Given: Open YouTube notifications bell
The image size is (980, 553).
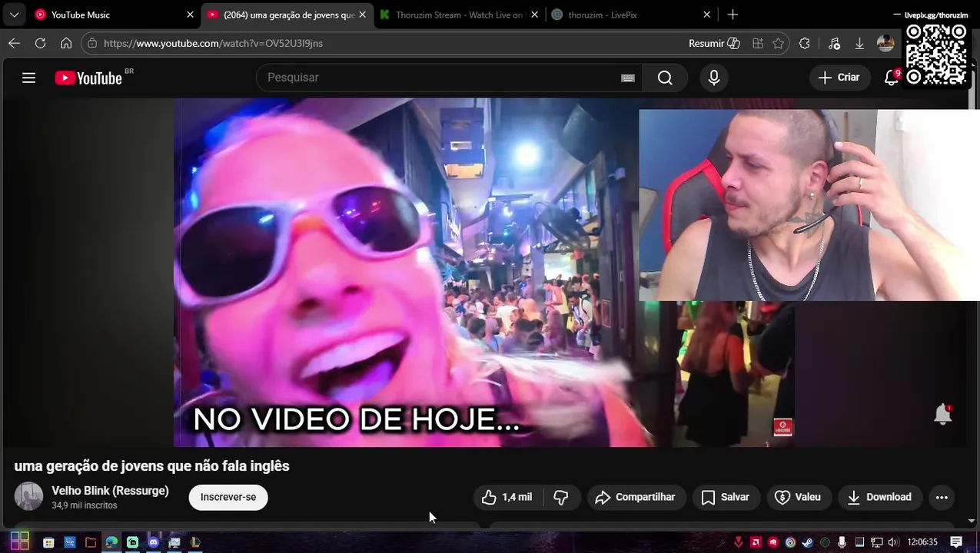Looking at the screenshot, I should [x=892, y=78].
